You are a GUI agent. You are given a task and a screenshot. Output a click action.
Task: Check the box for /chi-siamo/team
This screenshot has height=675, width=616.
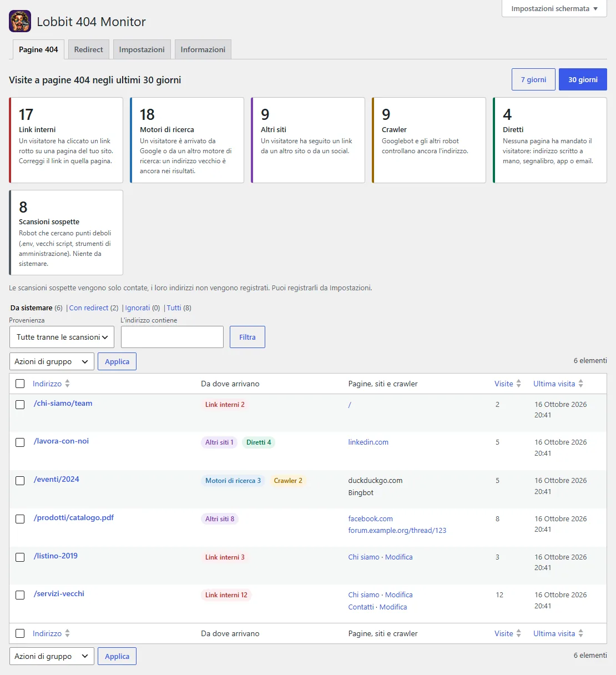20,405
